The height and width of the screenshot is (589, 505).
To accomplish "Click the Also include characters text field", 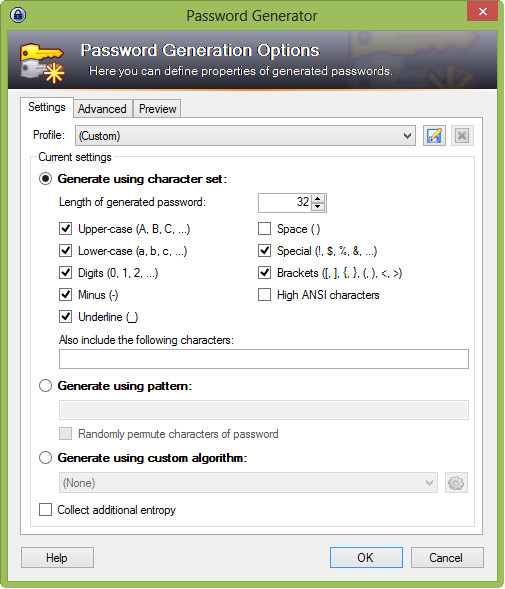I will (x=264, y=359).
